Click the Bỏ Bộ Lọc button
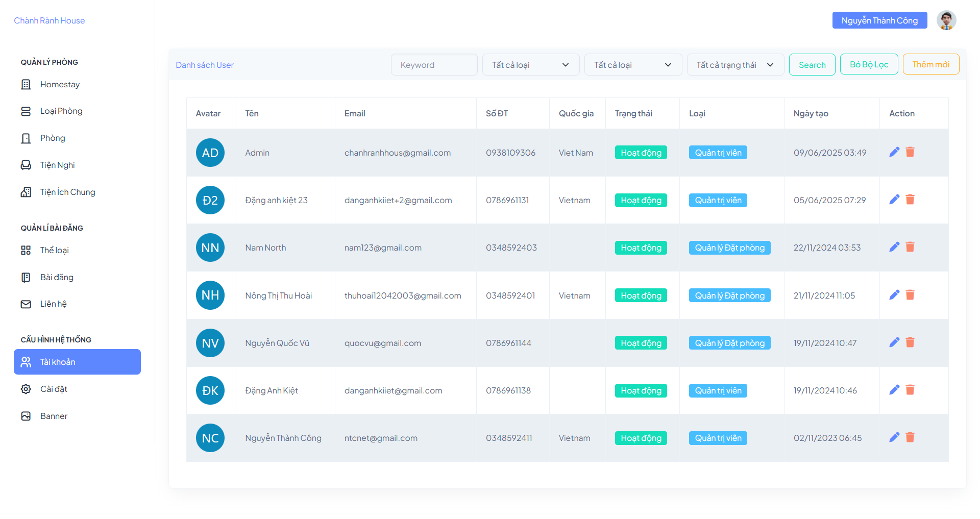This screenshot has height=519, width=980. 869,64
